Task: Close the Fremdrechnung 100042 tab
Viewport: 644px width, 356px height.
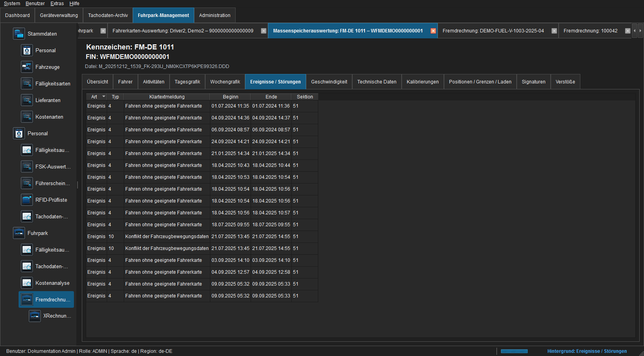Action: click(628, 31)
